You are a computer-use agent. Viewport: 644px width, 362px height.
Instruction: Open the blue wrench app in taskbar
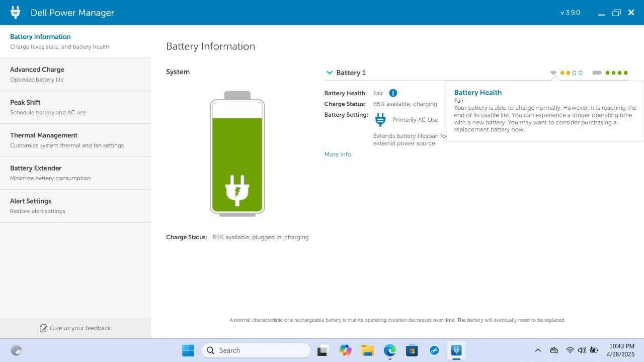click(434, 350)
